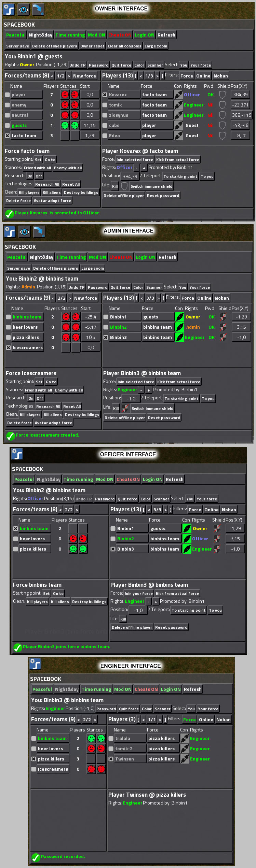Uncheck Icescreamers force checkbox in Admin Interface
Screen dimensions: 256x868
pyautogui.click(x=8, y=347)
